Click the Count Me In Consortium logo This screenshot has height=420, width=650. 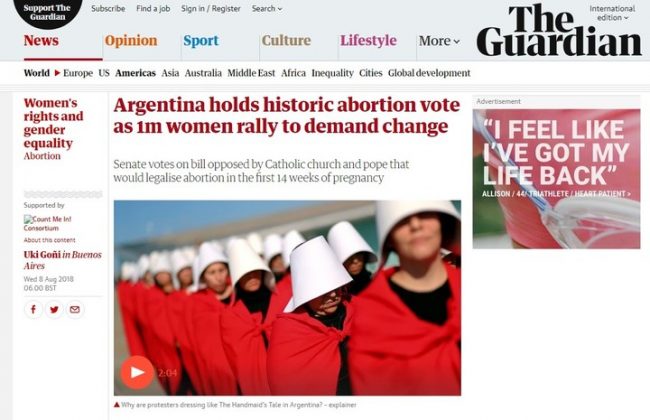tap(47, 223)
